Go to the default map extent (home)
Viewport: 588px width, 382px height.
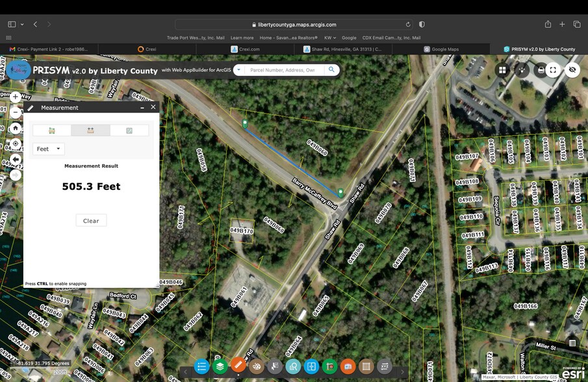pos(16,128)
